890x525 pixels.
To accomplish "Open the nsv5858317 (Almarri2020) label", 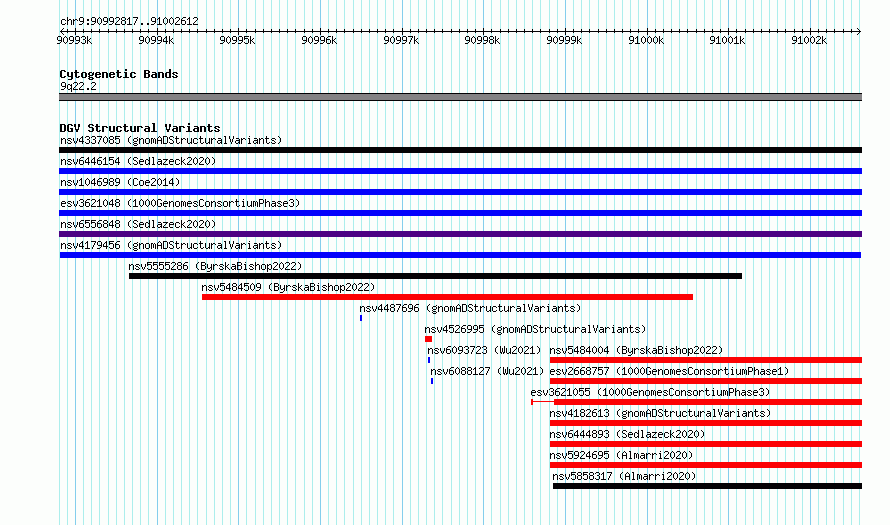I will point(624,476).
